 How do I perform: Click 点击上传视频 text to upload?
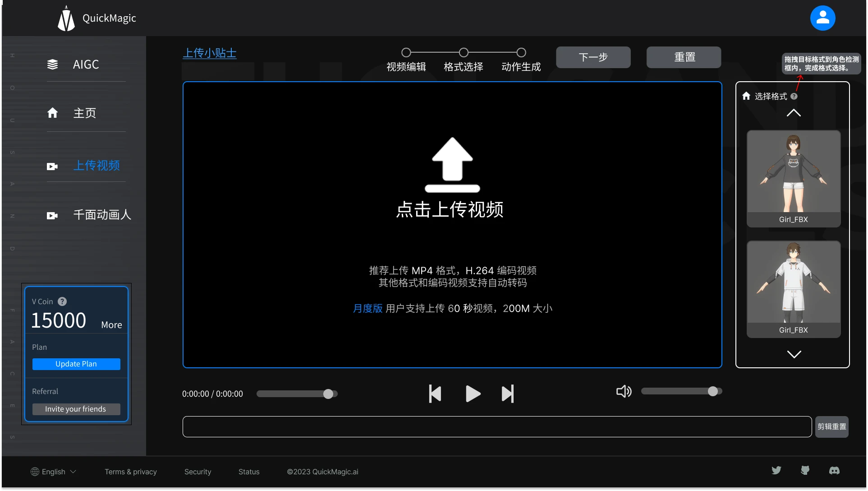point(450,210)
